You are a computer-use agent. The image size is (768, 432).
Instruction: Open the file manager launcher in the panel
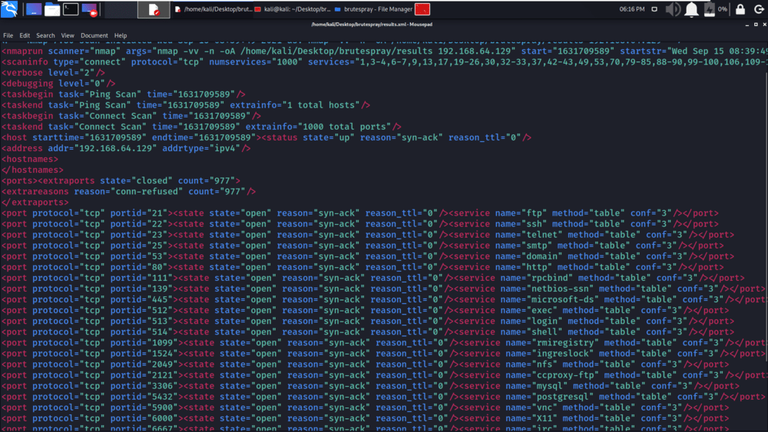point(52,9)
